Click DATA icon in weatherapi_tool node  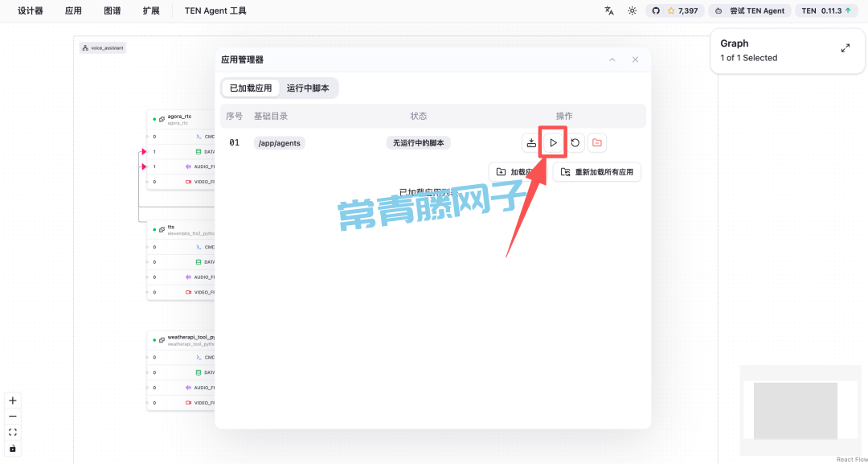click(x=199, y=372)
